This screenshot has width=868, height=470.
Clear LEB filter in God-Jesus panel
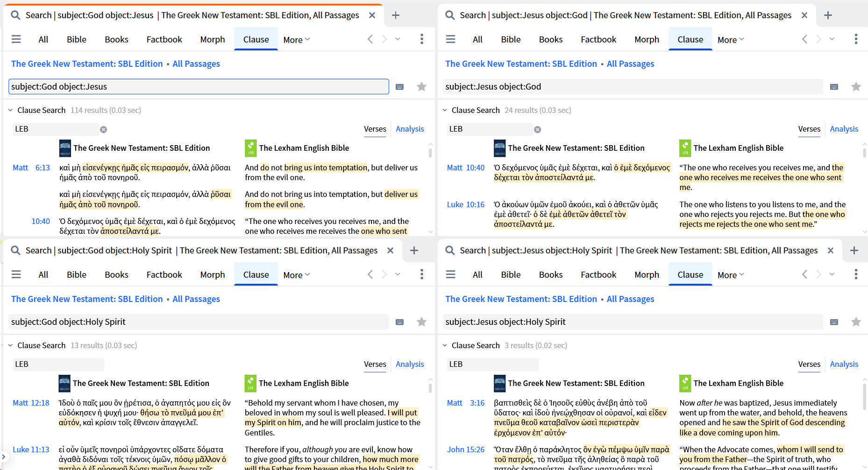click(x=104, y=130)
